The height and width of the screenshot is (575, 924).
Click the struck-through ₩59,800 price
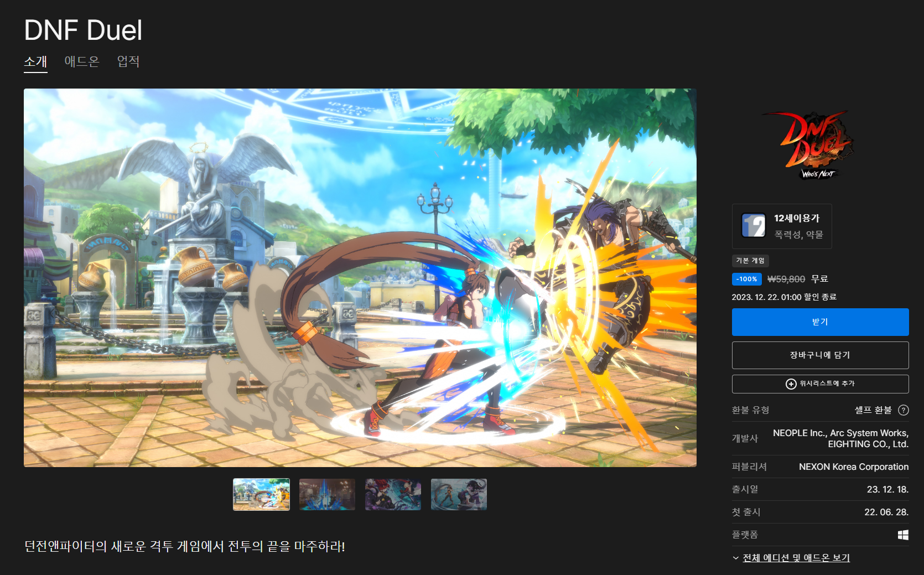click(x=786, y=279)
